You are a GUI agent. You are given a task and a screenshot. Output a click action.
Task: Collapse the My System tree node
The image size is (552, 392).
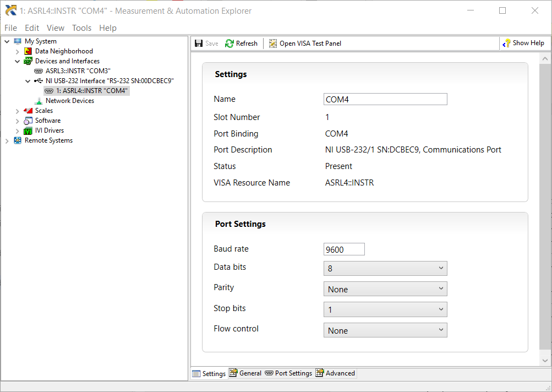click(7, 41)
